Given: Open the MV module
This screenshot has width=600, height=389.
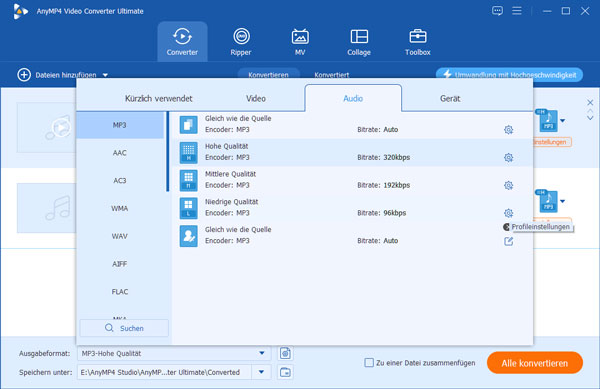Looking at the screenshot, I should 300,42.
